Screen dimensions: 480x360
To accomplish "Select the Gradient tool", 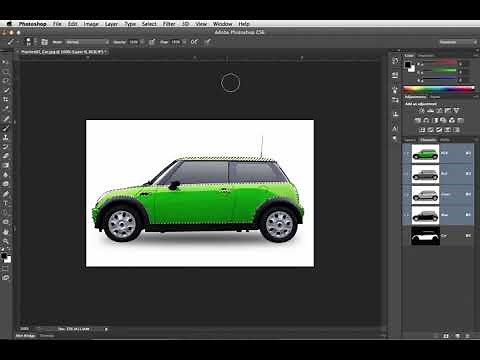I will click(6, 165).
